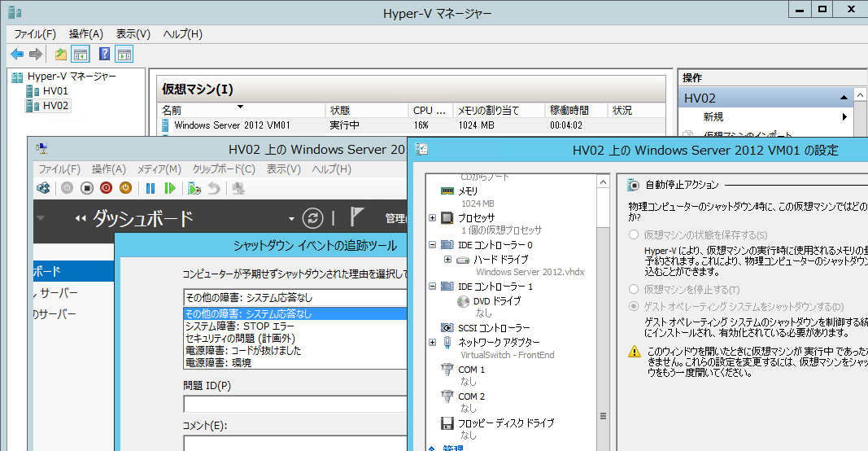
Task: Shut down VM using the red power icon
Action: (107, 188)
